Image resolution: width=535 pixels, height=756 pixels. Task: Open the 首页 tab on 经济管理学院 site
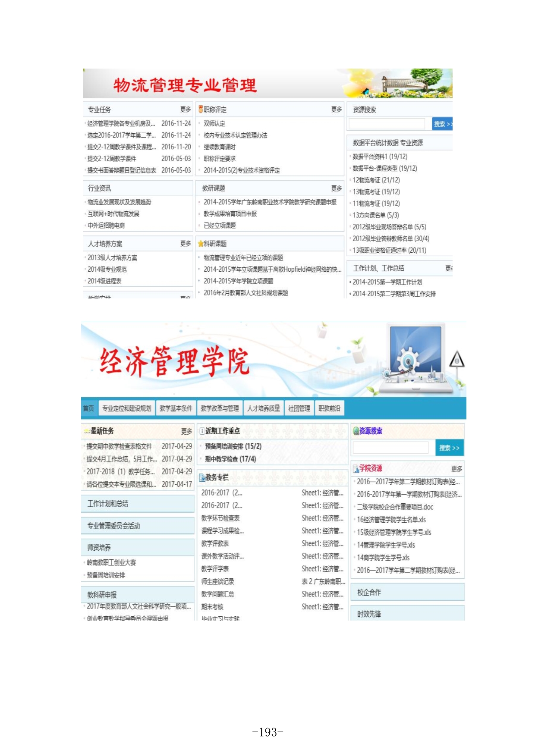point(88,408)
